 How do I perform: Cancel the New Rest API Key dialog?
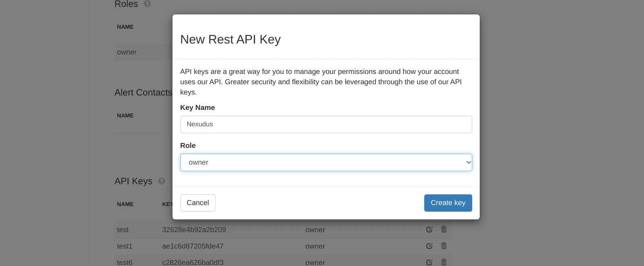click(x=198, y=203)
